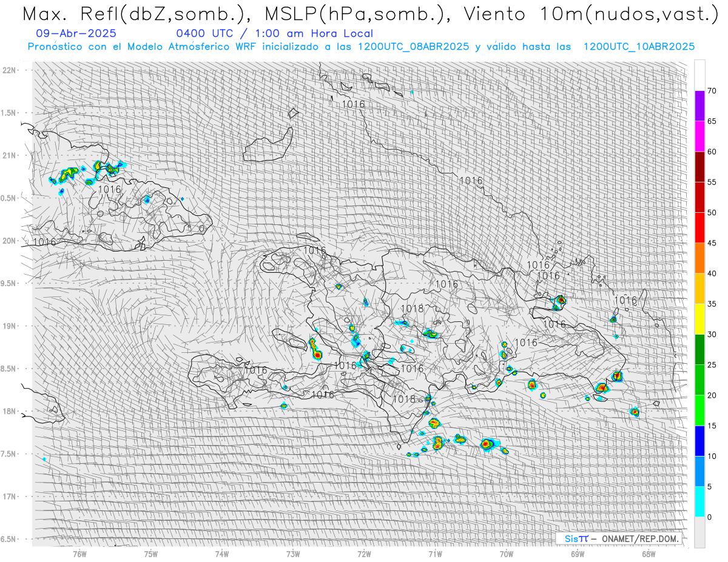Click the cyan 0–5 dBZ legend swatch
Image resolution: width=728 pixels, height=562 pixels.
pyautogui.click(x=699, y=501)
